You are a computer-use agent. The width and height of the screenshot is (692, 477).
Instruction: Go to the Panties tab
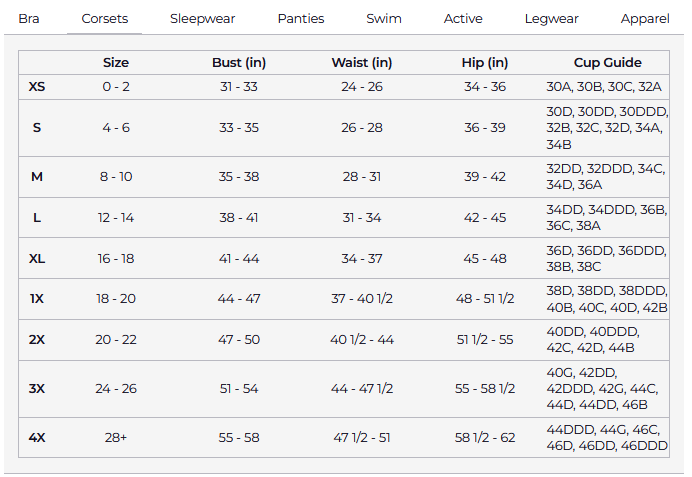pos(301,19)
